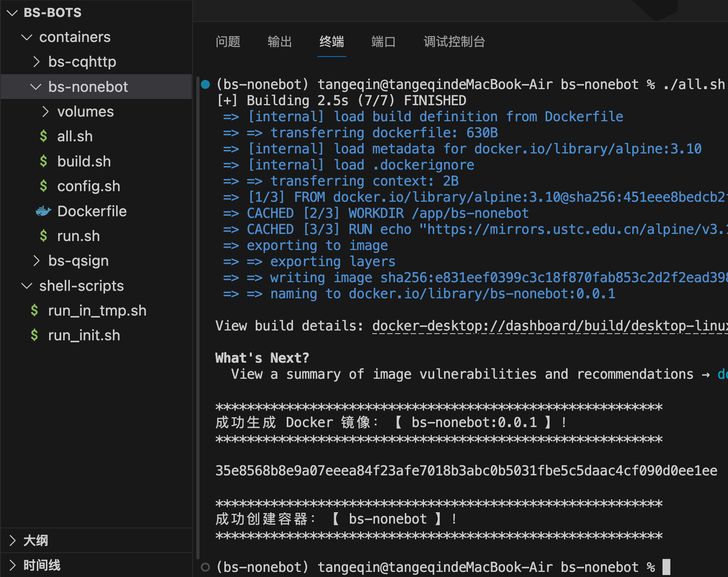Screen dimensions: 728x577
Task: Expand the bs-qsign folder chevron
Action: [36, 261]
